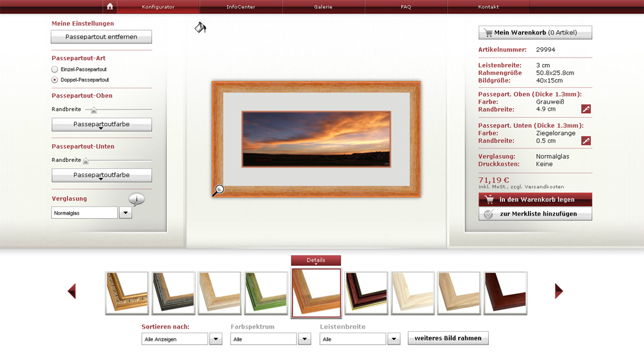This screenshot has height=363, width=644.
Task: Open the Farbspektrum dropdown
Action: pyautogui.click(x=305, y=339)
